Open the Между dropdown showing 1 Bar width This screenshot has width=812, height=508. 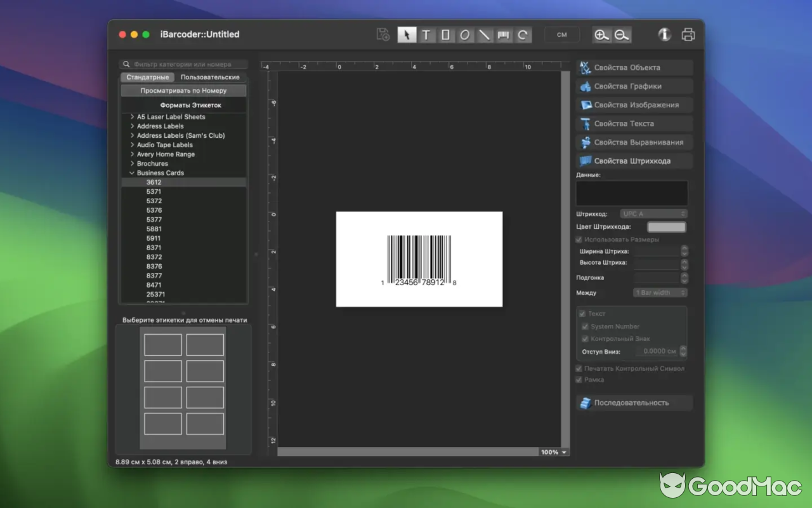click(660, 293)
